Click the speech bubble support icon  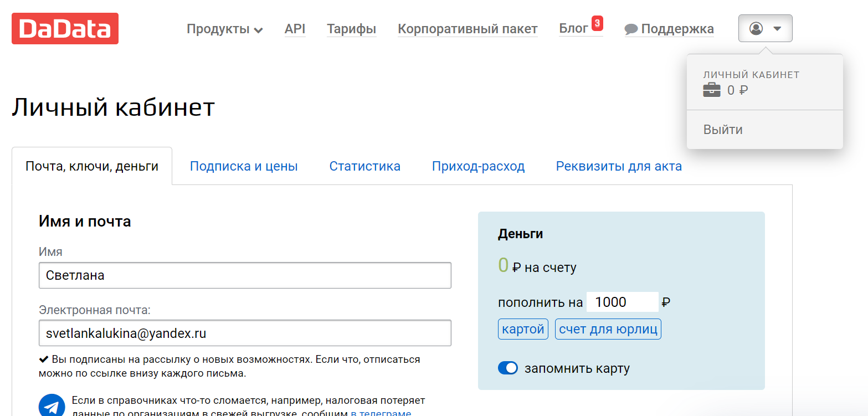[x=631, y=29]
